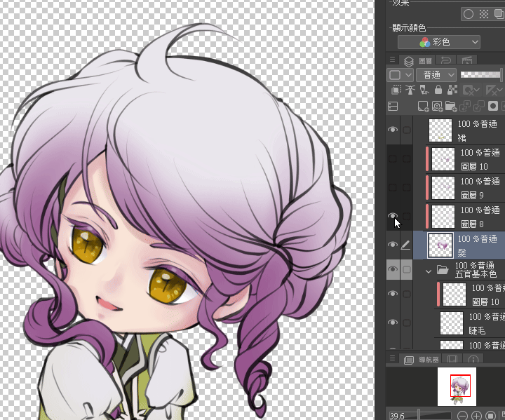Tick the 裙 layer selection checkbox
Image resolution: width=505 pixels, height=420 pixels.
(407, 130)
